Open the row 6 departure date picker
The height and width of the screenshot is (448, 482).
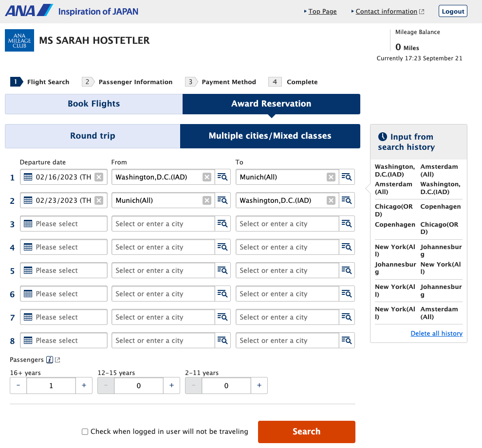[64, 293]
